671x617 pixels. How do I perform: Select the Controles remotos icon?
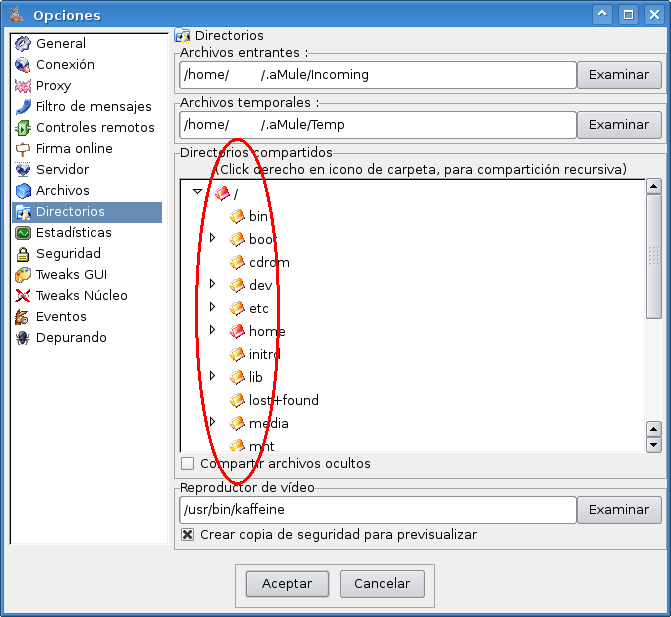(23, 128)
